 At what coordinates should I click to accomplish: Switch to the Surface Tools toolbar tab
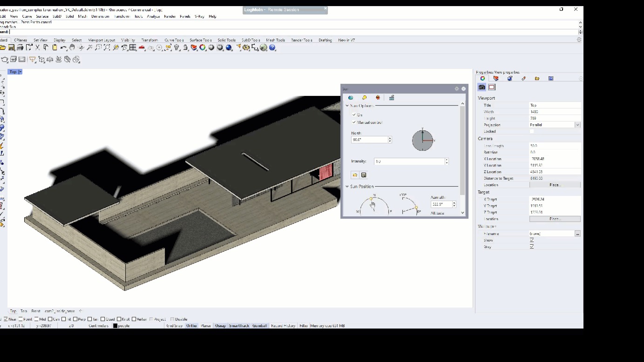coord(201,40)
